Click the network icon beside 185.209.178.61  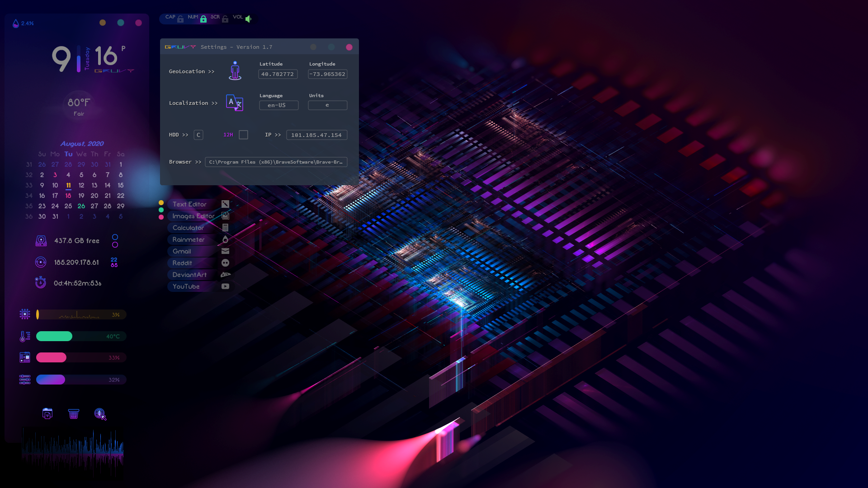pyautogui.click(x=41, y=262)
